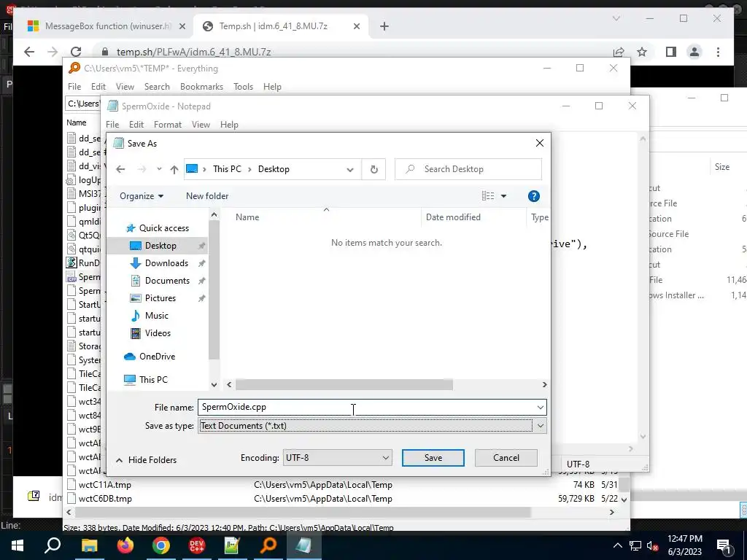Hide Folders in the Save As dialog
The height and width of the screenshot is (560, 747).
[x=146, y=460]
